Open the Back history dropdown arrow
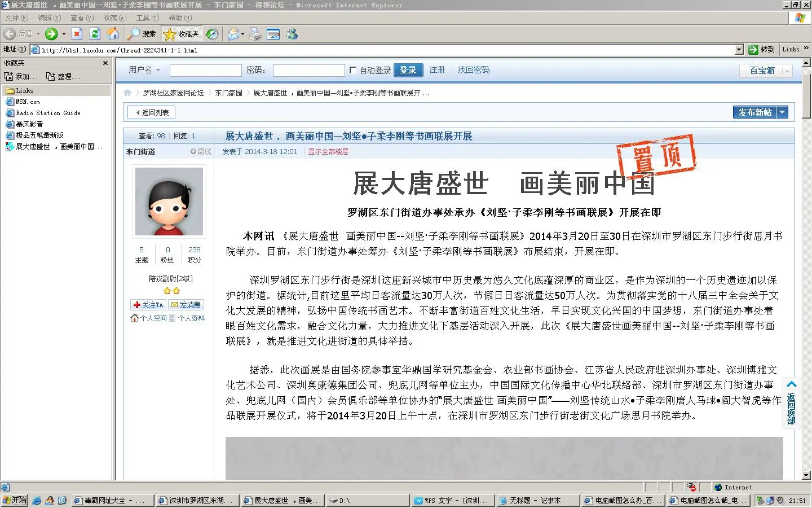 click(38, 34)
